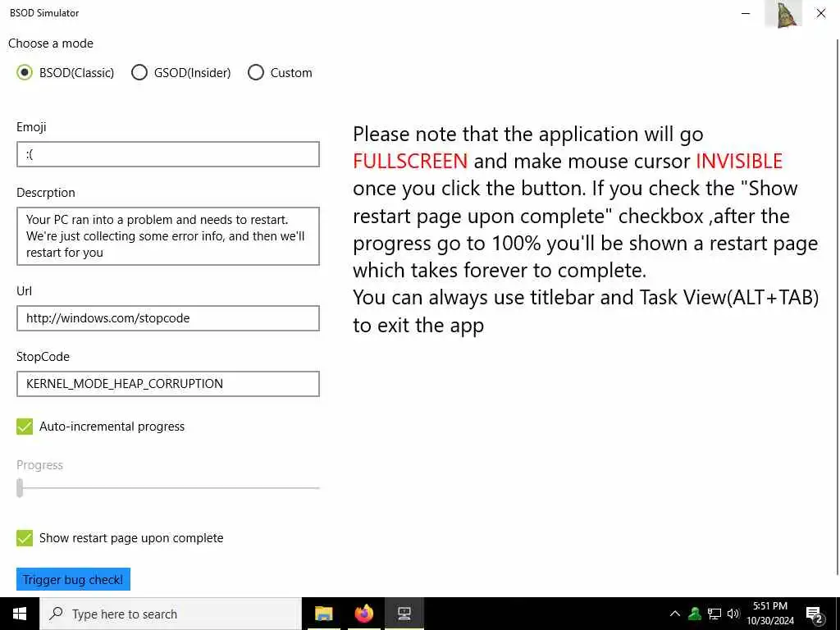Close the BSOD Simulator window

(x=820, y=13)
